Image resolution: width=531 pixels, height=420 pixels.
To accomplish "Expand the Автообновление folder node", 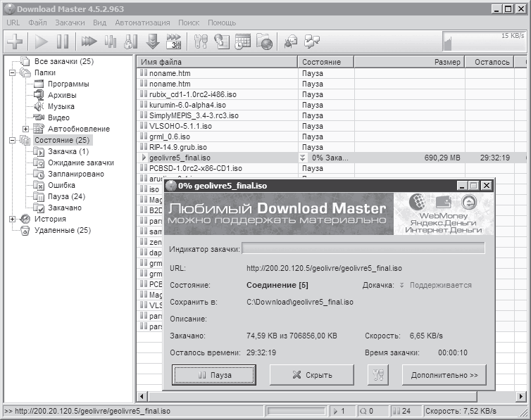I will [x=26, y=129].
